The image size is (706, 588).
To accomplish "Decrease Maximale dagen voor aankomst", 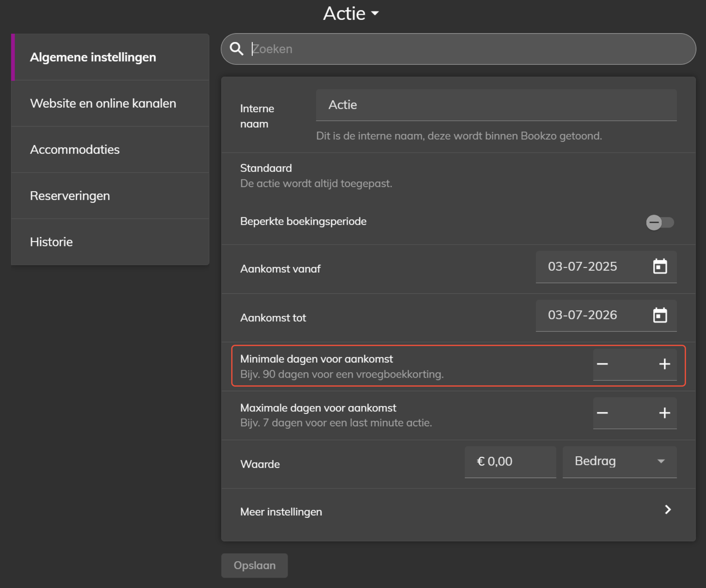I will coord(602,413).
